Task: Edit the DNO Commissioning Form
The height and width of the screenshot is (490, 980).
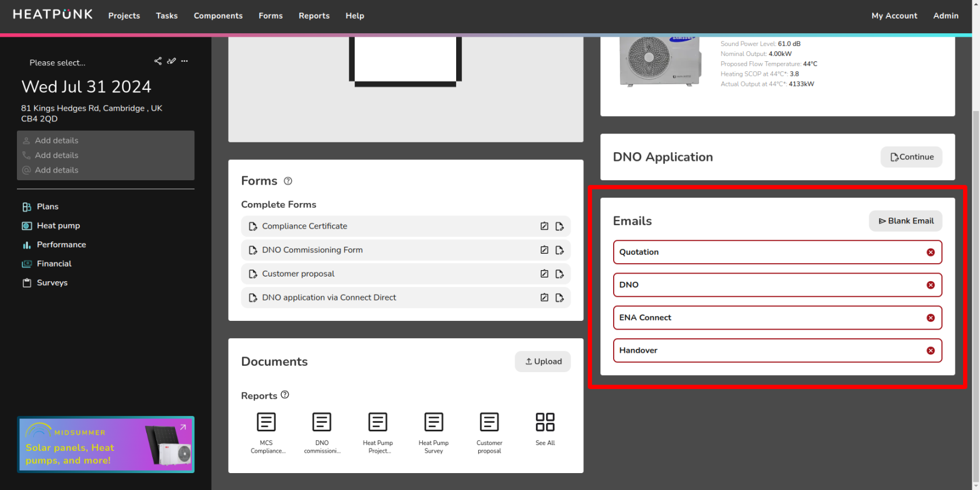Action: (x=544, y=250)
